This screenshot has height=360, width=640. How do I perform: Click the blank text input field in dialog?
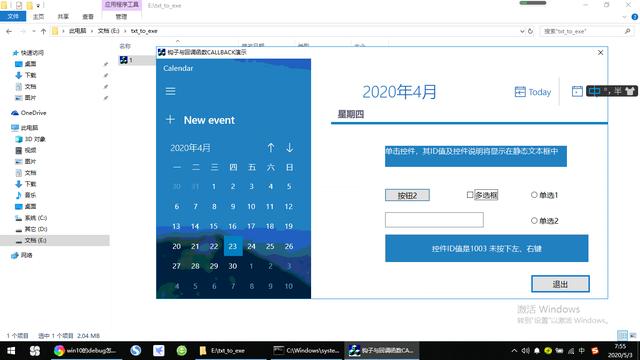434,220
